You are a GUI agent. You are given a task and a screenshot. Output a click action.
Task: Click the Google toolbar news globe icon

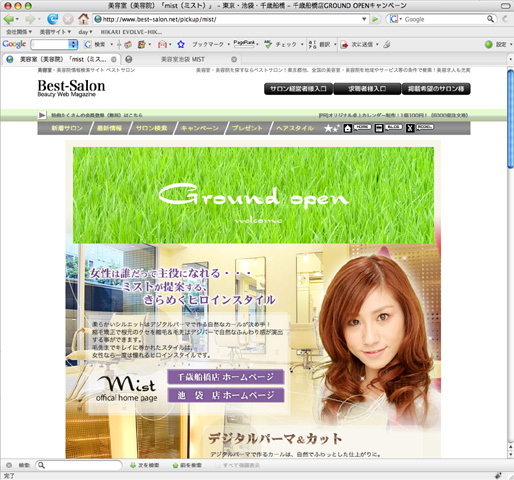point(128,44)
